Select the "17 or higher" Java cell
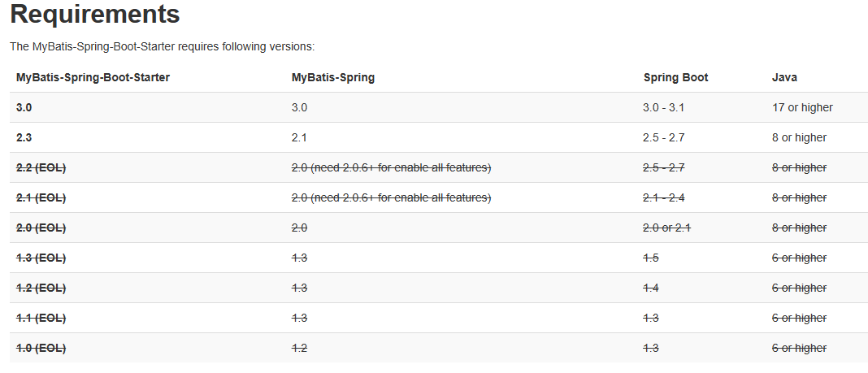This screenshot has width=868, height=373. (802, 107)
